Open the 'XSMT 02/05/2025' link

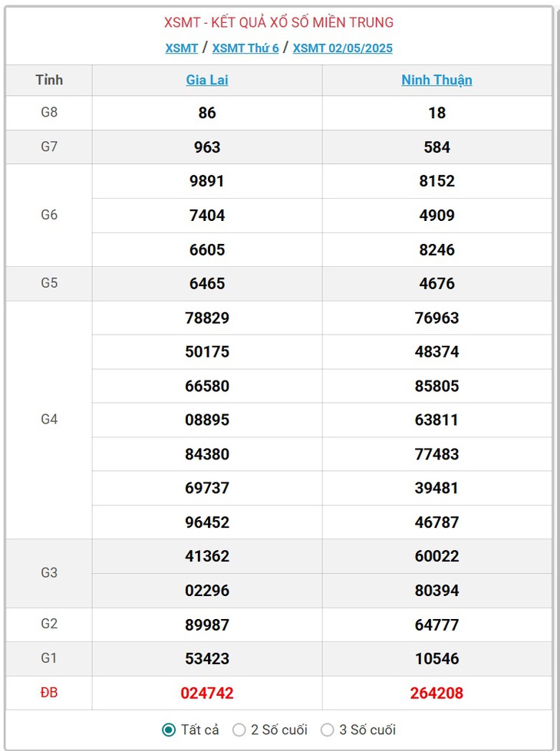point(342,48)
